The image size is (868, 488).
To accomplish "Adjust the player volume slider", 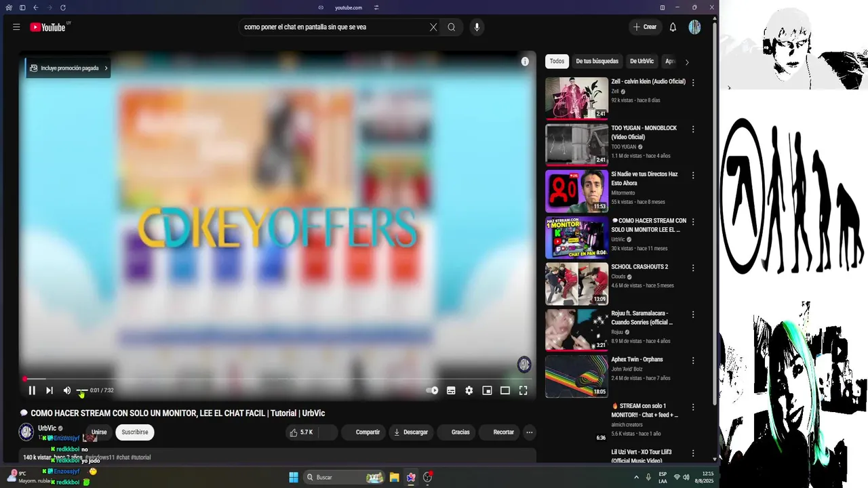I will coord(81,391).
